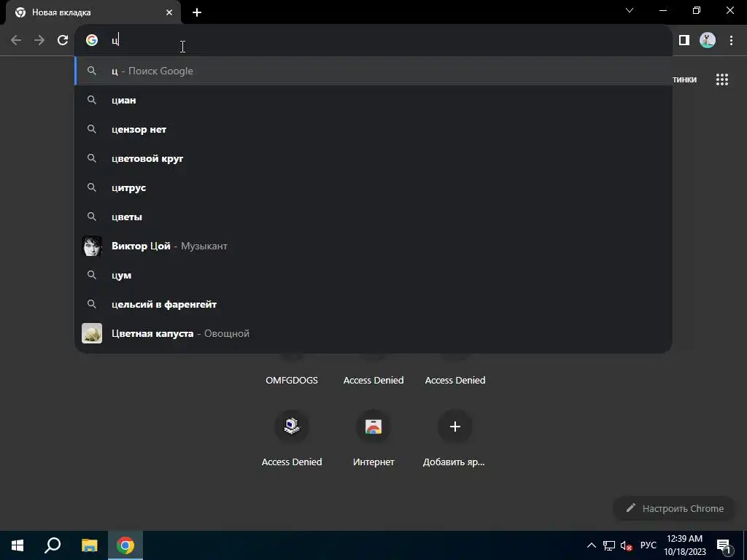Open File Explorer from the taskbar
747x560 pixels.
[89, 545]
